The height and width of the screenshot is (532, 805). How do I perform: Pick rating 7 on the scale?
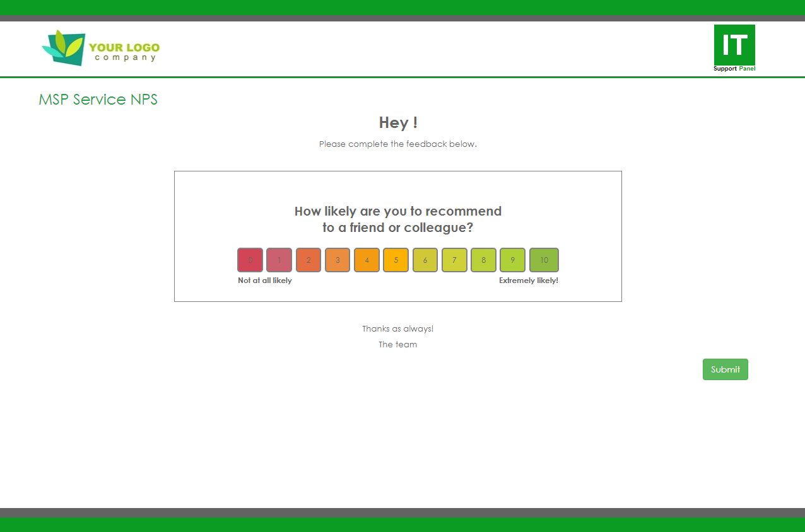click(454, 260)
